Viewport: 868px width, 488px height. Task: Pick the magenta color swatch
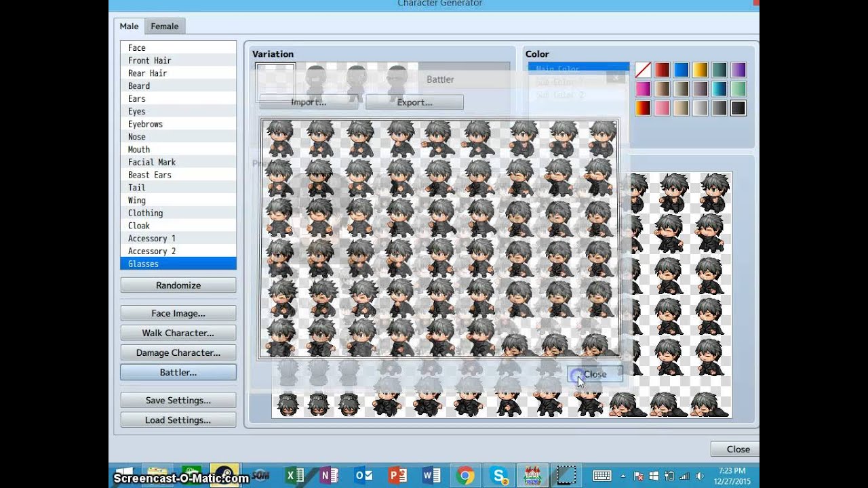643,89
